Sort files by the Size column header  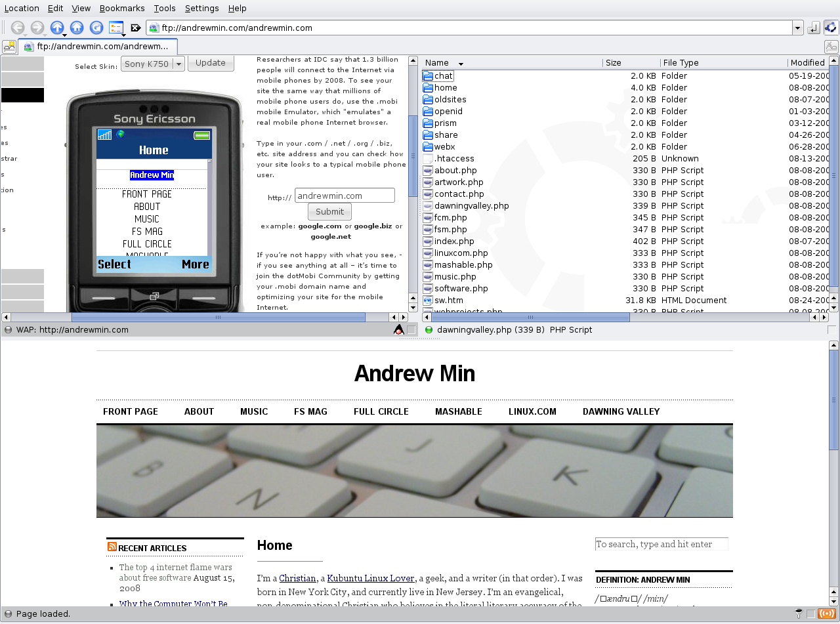631,63
